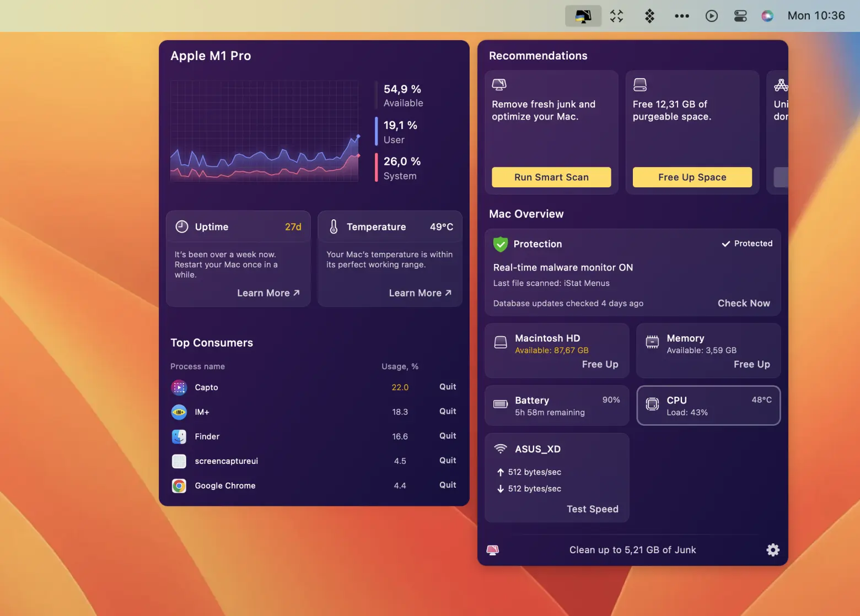860x616 pixels.
Task: Click the Google Chrome icon in process list
Action: (179, 485)
